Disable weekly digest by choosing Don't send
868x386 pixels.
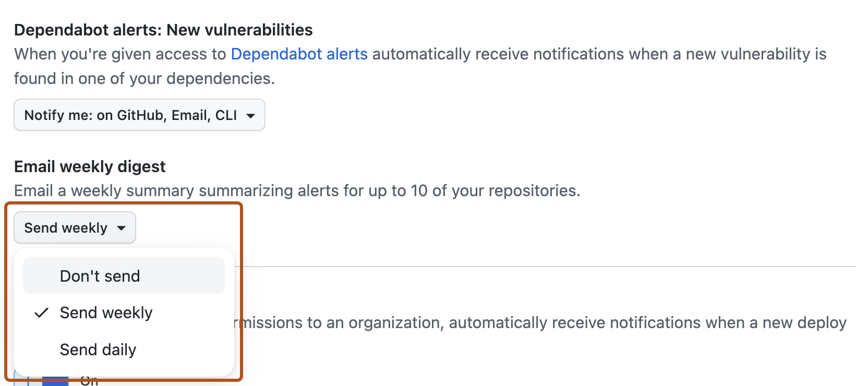tap(100, 275)
